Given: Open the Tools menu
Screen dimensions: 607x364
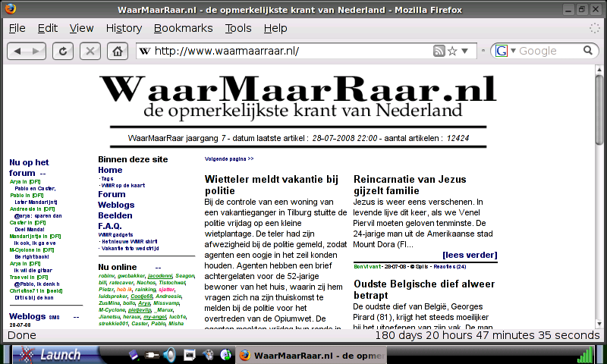Looking at the screenshot, I should click(238, 28).
